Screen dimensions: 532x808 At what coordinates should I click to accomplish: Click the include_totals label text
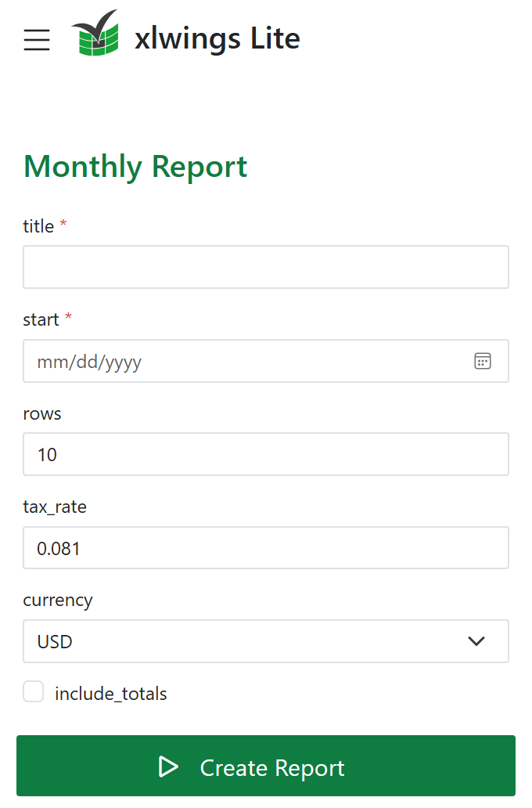111,694
